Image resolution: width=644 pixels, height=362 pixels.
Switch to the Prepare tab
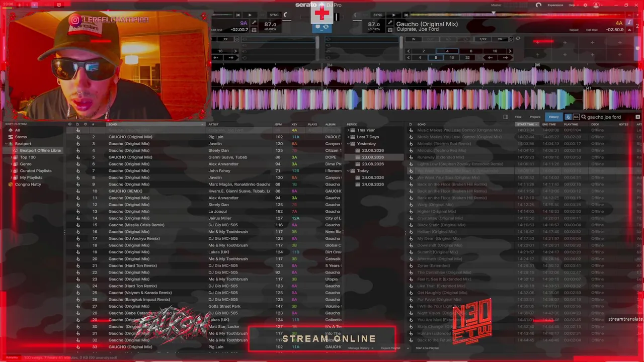[x=535, y=117]
